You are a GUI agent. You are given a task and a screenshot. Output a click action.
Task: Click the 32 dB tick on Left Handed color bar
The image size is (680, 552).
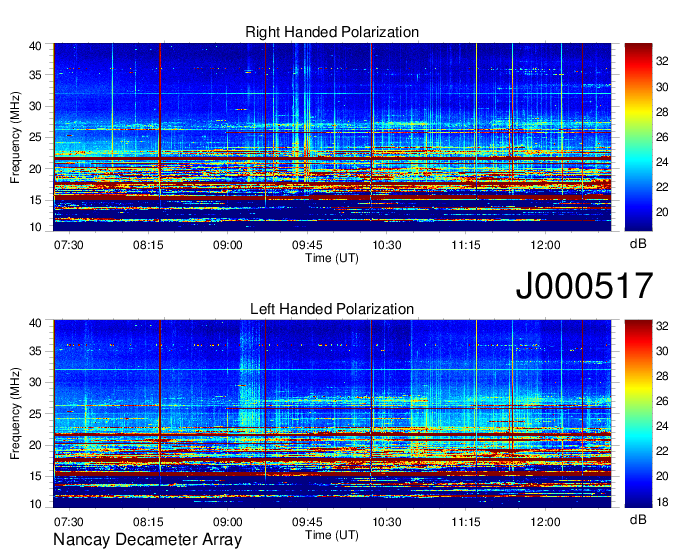pos(662,326)
